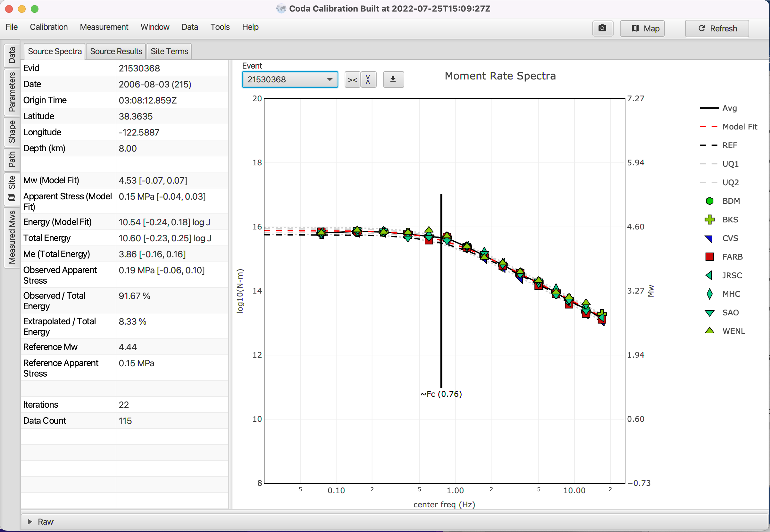770x532 pixels.
Task: Toggle the SAO station legend entry
Action: 722,313
